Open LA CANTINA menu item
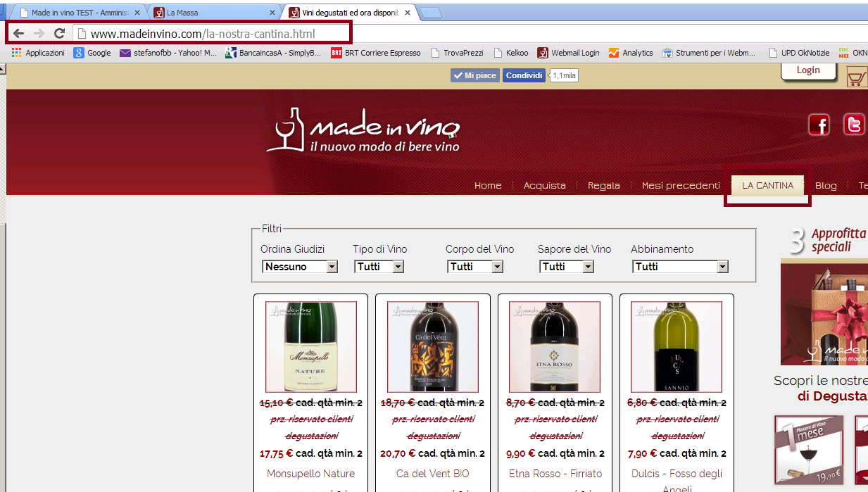868x492 pixels. pos(768,186)
